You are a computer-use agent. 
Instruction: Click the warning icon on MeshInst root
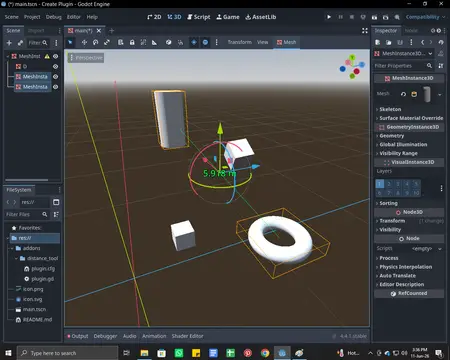[x=47, y=56]
